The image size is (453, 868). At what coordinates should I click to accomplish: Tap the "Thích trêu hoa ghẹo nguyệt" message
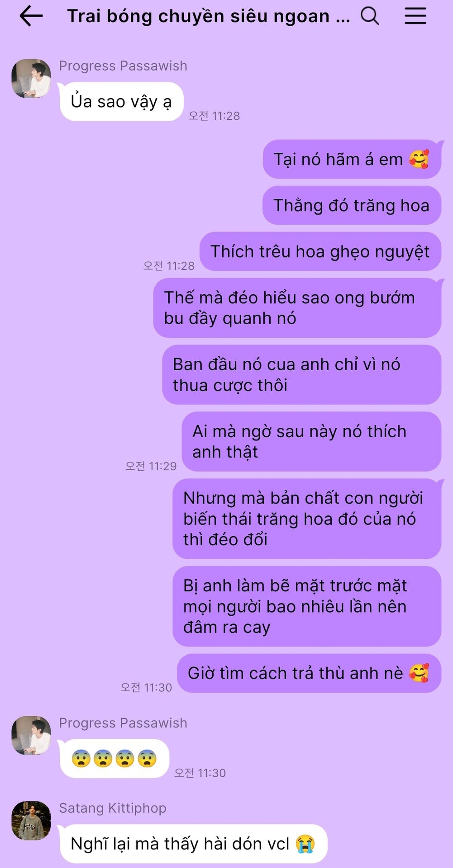coord(320,252)
